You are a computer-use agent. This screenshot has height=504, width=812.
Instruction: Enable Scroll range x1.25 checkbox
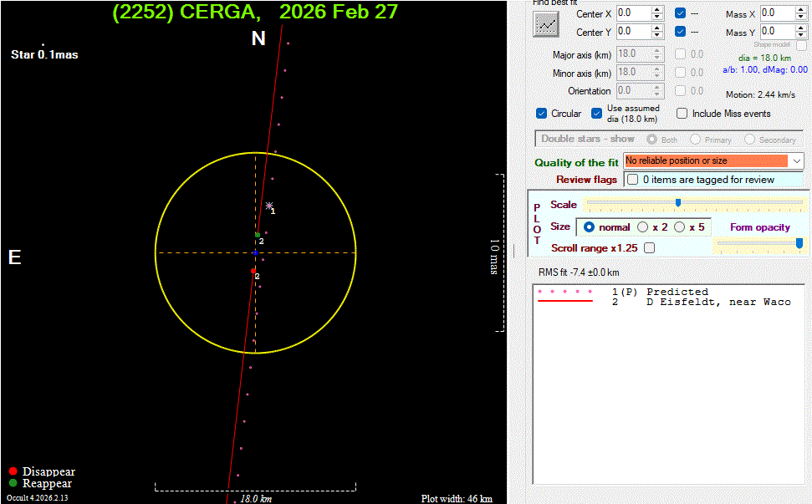[x=649, y=248]
